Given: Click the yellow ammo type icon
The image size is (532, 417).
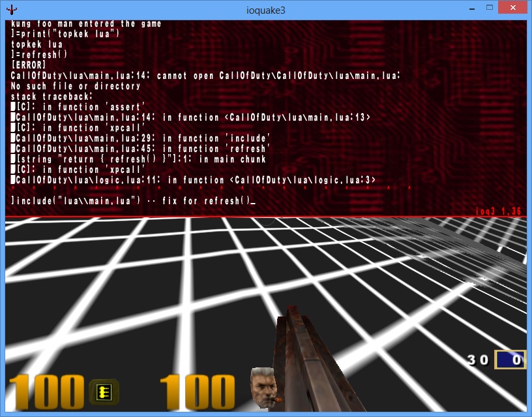Looking at the screenshot, I should coord(104,392).
